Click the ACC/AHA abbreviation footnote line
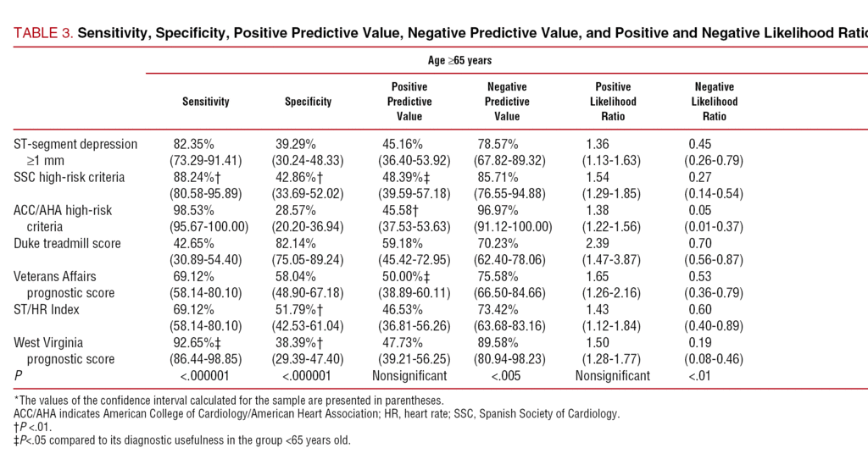The image size is (868, 459). coord(316,414)
